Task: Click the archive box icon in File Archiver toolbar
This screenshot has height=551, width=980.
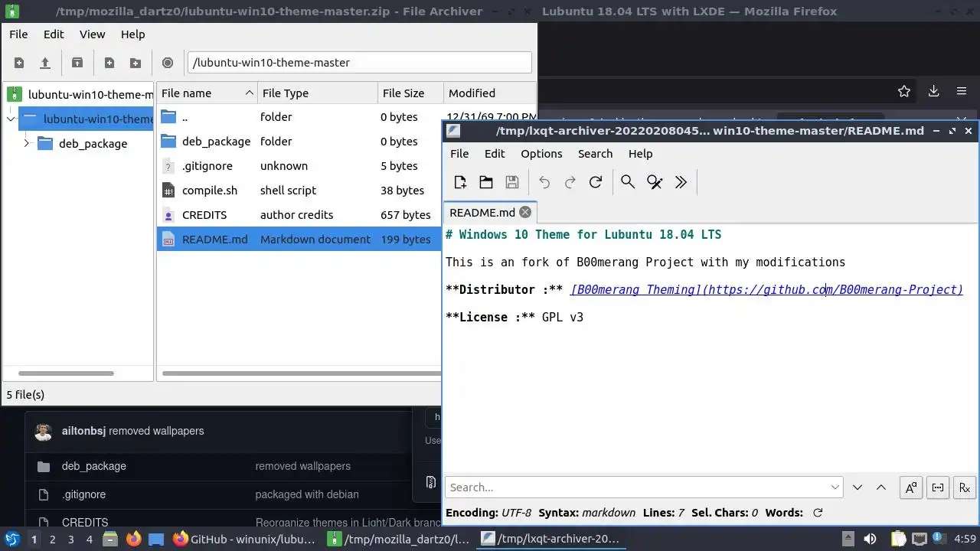Action: coord(77,63)
